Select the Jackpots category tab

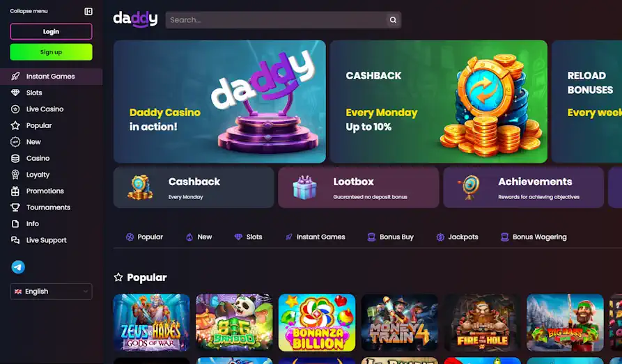coord(457,237)
